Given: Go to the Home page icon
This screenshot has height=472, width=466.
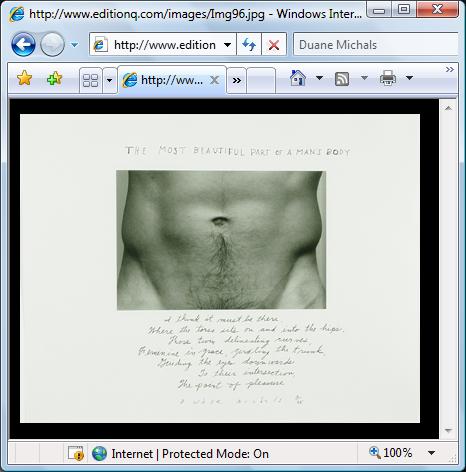Looking at the screenshot, I should coord(298,78).
